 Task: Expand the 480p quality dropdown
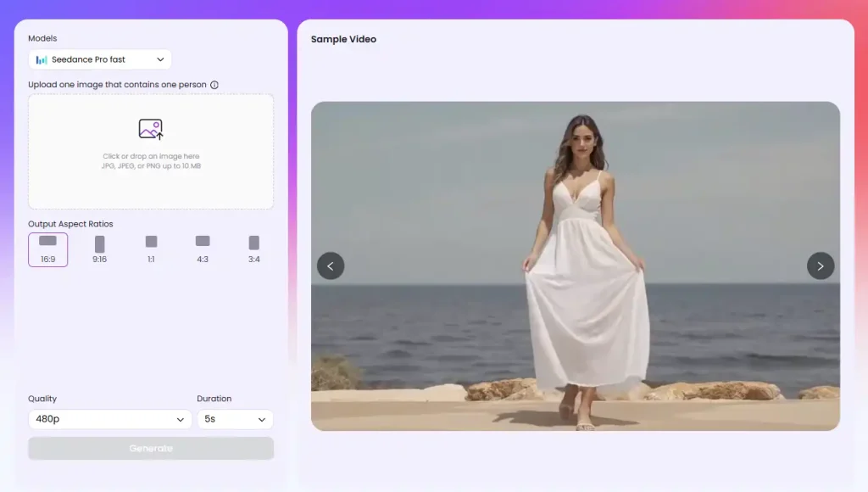click(110, 419)
